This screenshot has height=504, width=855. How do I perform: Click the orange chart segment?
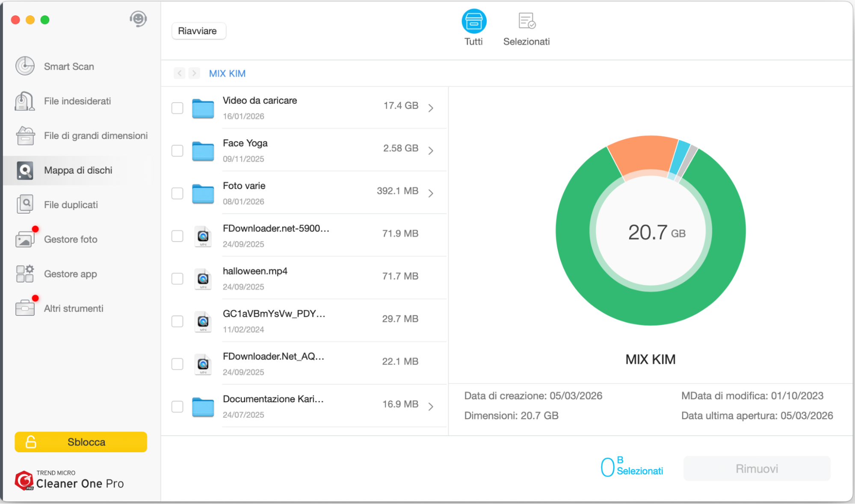pos(644,155)
